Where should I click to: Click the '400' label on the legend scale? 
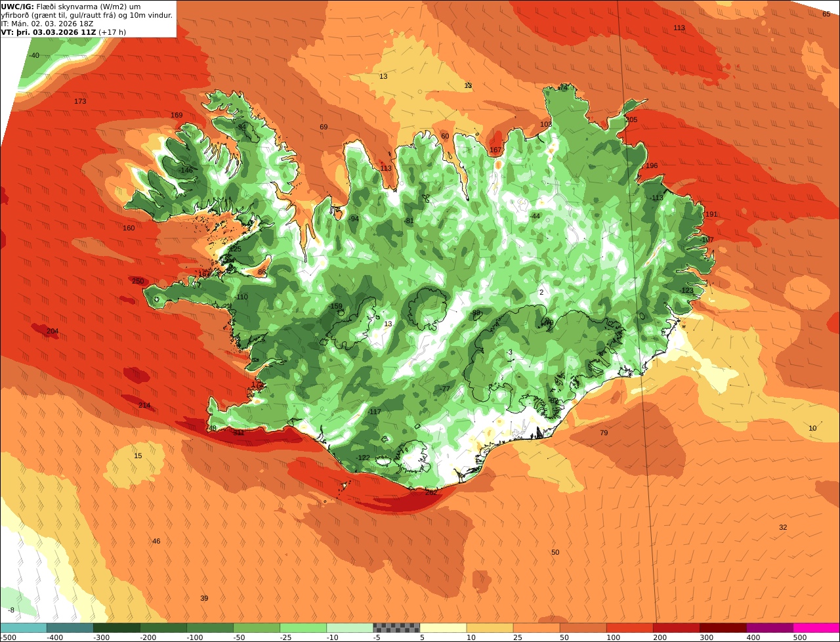click(x=753, y=637)
